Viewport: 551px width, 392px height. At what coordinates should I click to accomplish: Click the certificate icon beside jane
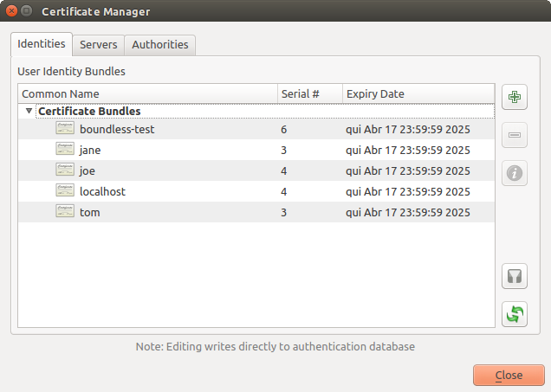tap(65, 150)
